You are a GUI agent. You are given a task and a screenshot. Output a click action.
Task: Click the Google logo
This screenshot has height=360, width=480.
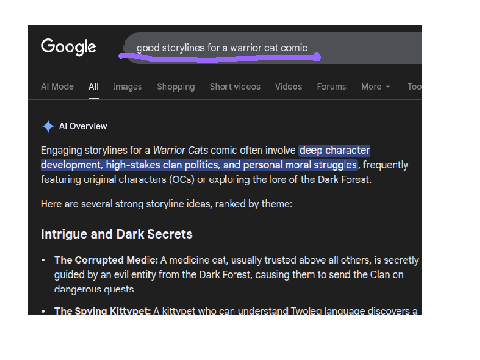(69, 46)
